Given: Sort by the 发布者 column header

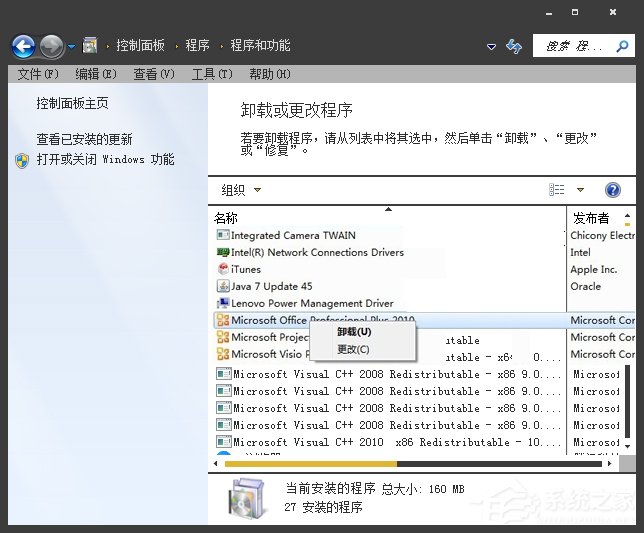Looking at the screenshot, I should tap(591, 218).
